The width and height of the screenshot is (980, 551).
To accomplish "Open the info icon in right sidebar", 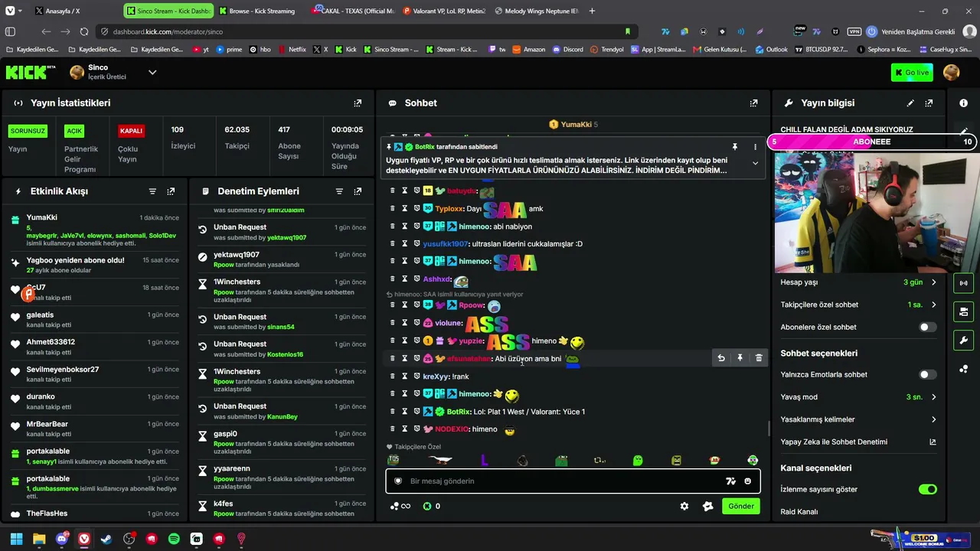I will point(963,103).
